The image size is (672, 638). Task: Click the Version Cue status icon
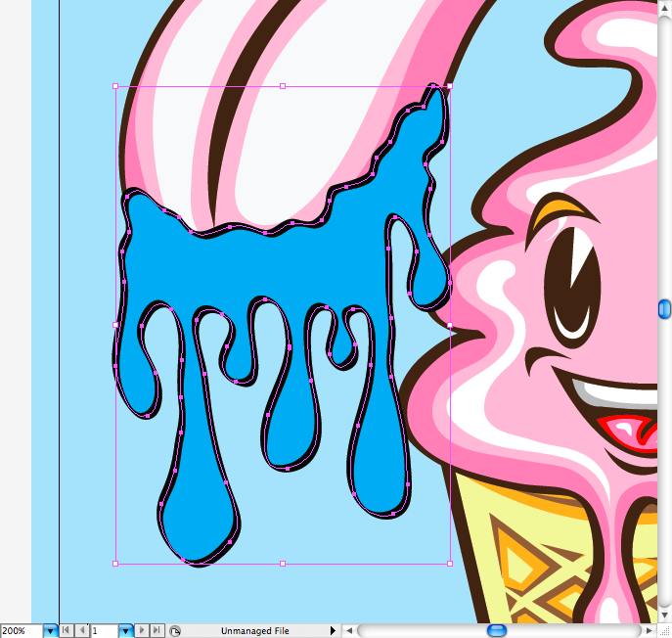pyautogui.click(x=174, y=631)
